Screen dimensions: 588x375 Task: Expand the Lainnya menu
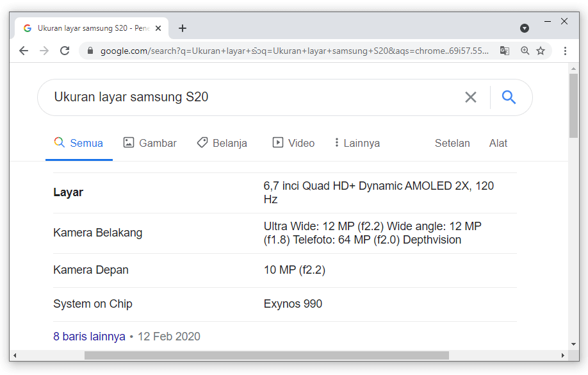[x=357, y=143]
